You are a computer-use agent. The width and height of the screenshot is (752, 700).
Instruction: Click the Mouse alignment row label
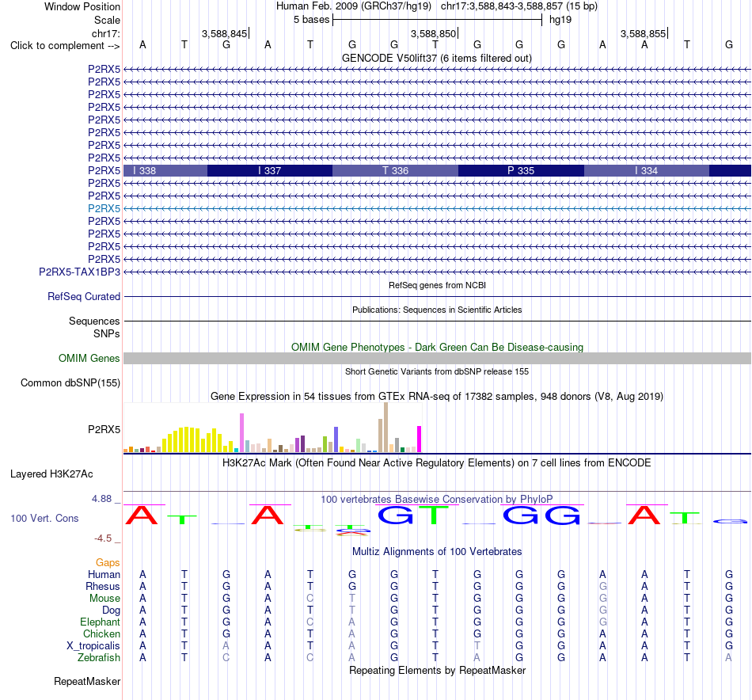[105, 599]
